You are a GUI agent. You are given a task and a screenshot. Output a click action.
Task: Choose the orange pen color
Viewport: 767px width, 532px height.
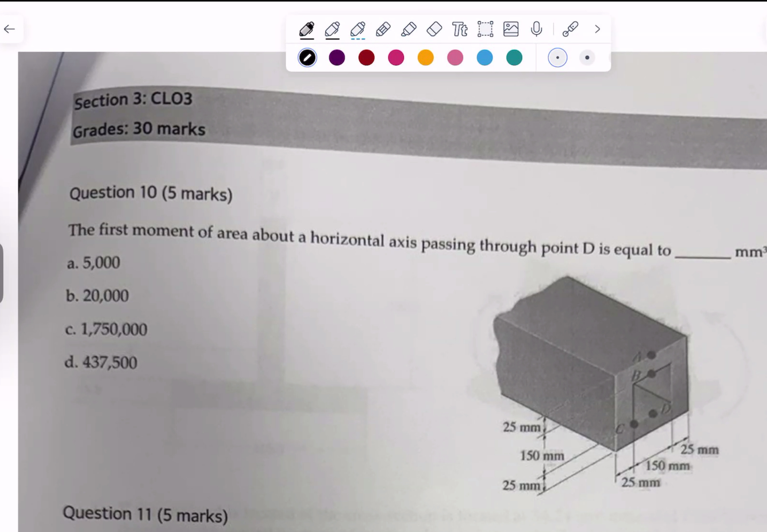click(425, 58)
